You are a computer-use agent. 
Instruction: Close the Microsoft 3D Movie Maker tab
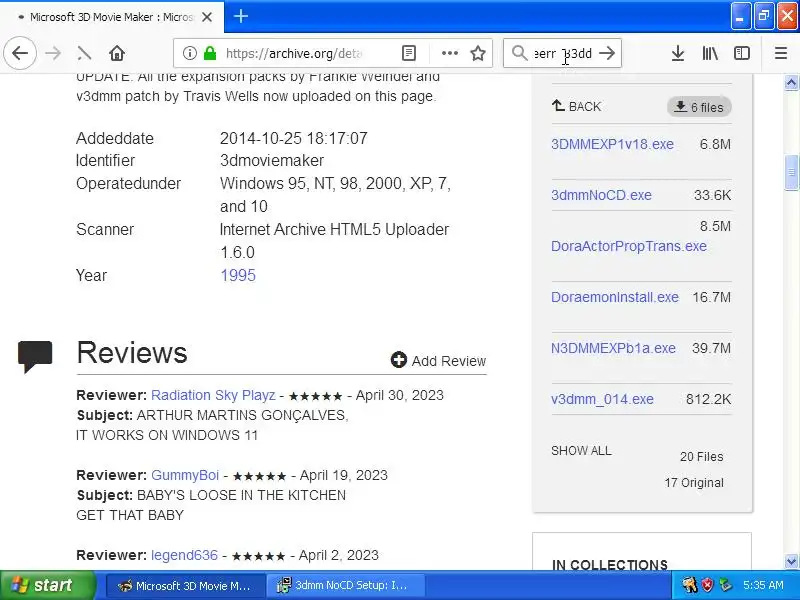(x=207, y=17)
